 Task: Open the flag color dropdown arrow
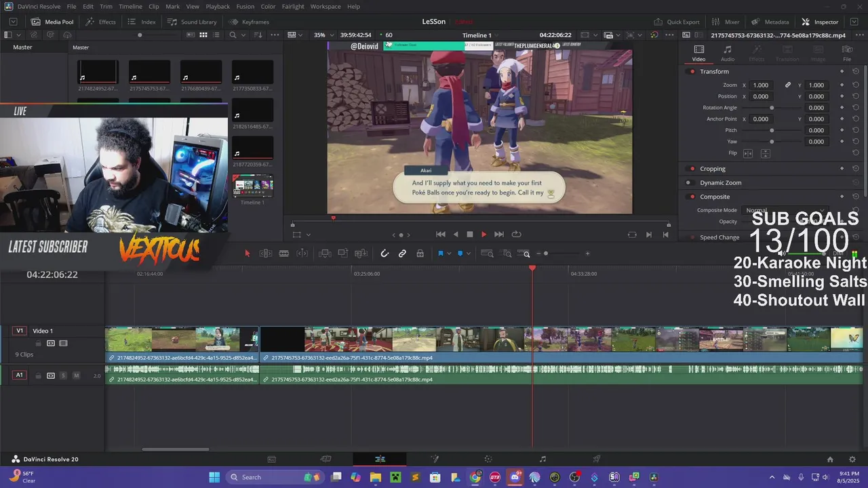click(448, 253)
